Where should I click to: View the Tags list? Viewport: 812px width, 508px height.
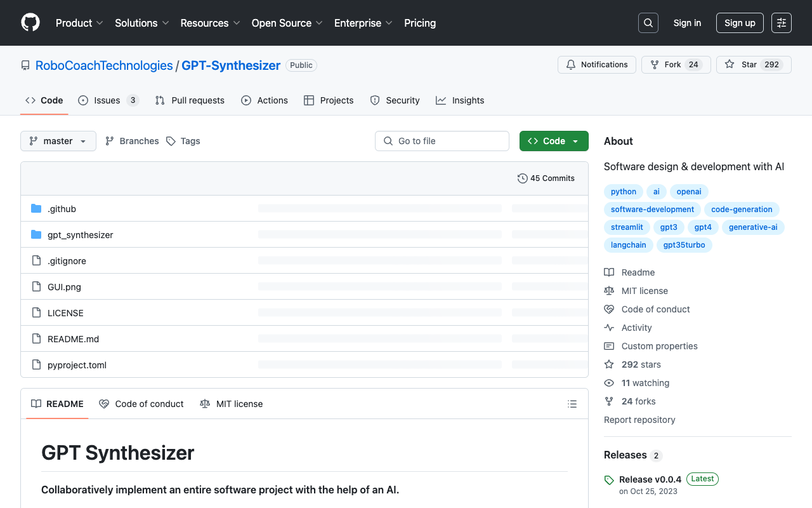coord(183,141)
